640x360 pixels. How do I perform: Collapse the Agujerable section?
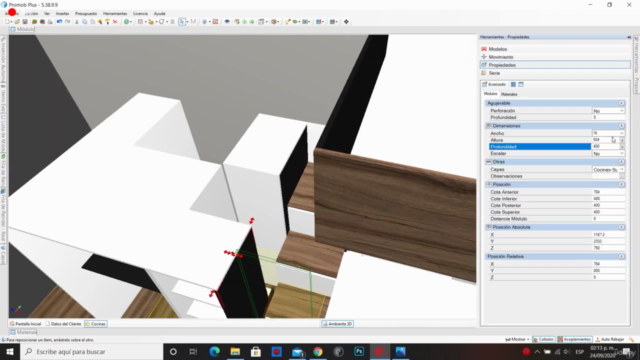[x=621, y=103]
